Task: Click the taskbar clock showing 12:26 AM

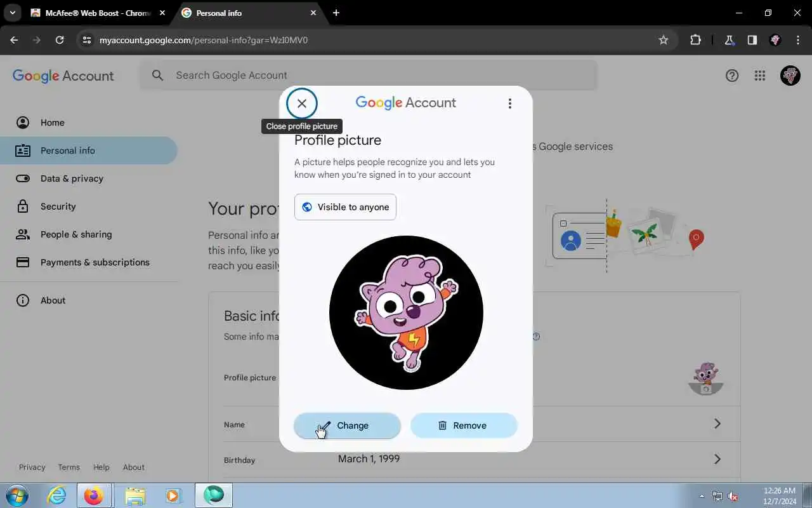Action: click(780, 496)
